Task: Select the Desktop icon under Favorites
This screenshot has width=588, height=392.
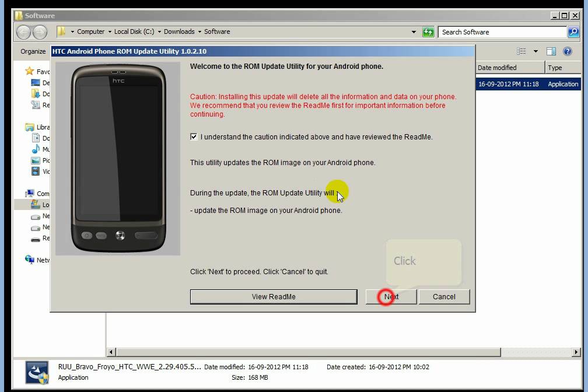Action: [36, 83]
